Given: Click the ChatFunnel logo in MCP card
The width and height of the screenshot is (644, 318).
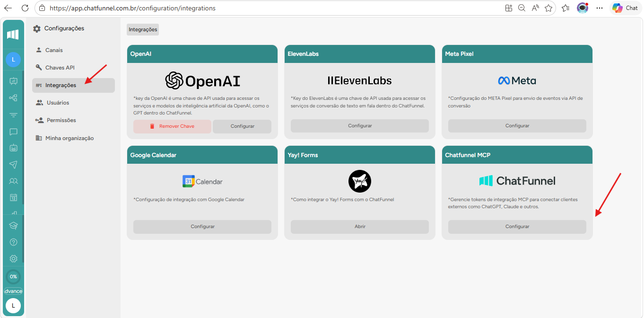Looking at the screenshot, I should 517,181.
